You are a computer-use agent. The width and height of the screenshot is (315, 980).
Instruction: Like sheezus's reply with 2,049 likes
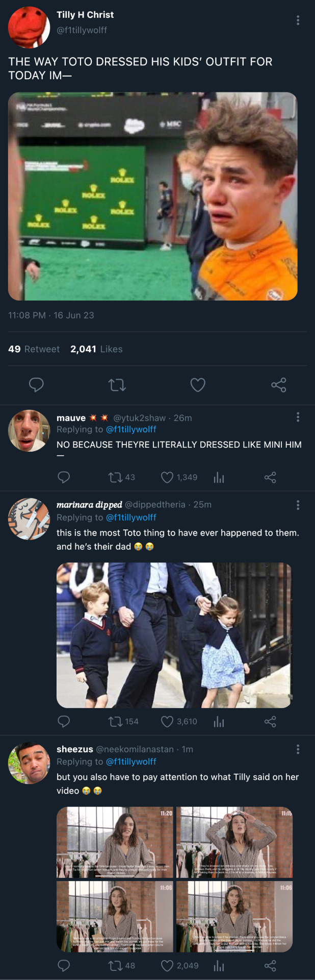167,966
